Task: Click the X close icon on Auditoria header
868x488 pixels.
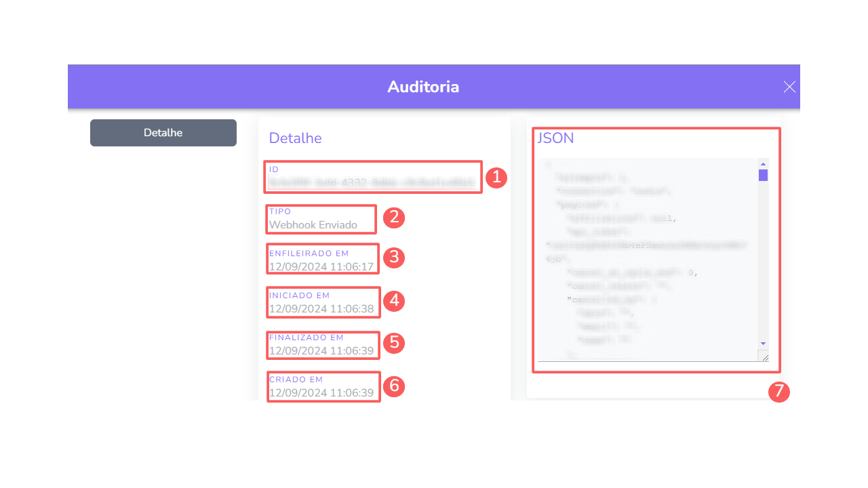Action: click(x=789, y=87)
